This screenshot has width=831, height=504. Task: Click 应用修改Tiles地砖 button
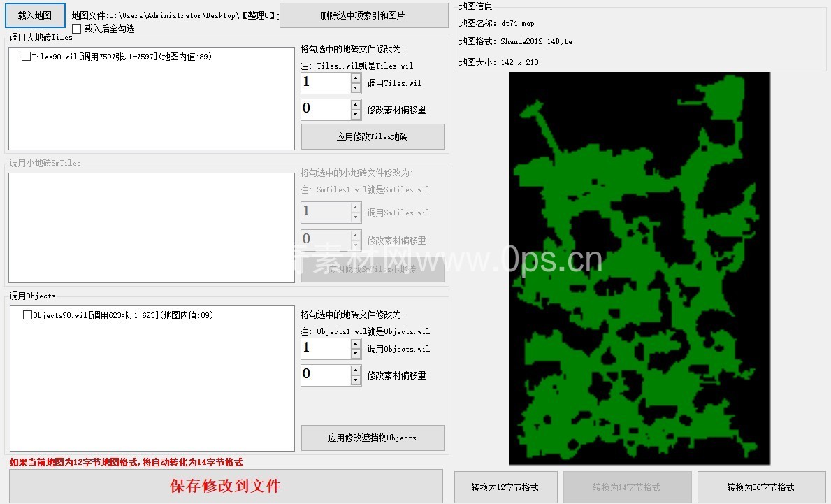click(373, 137)
